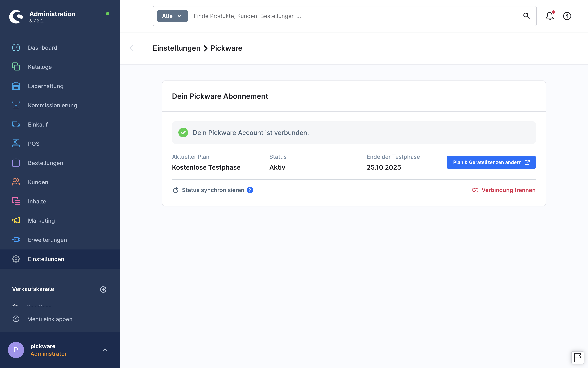Viewport: 588px width, 368px height.
Task: Click the Lagerhaltung warehouse icon
Action: [x=16, y=86]
